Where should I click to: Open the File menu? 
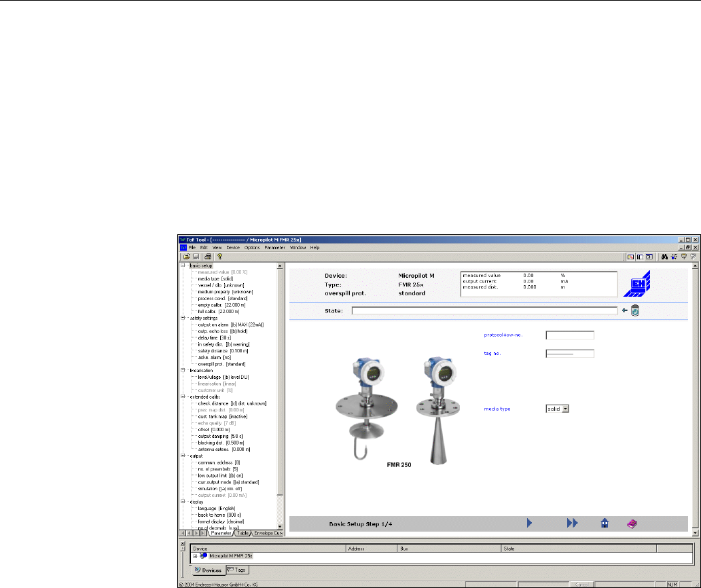click(x=192, y=248)
